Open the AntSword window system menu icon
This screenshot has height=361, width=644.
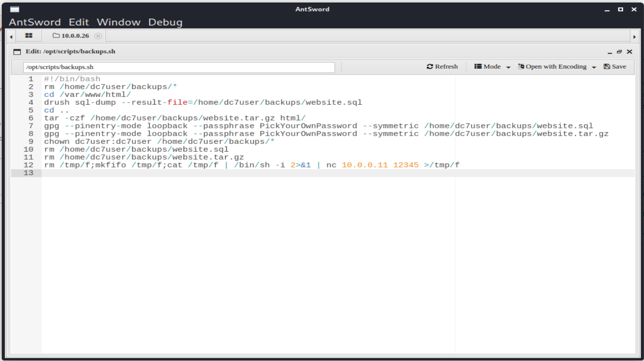tap(15, 9)
